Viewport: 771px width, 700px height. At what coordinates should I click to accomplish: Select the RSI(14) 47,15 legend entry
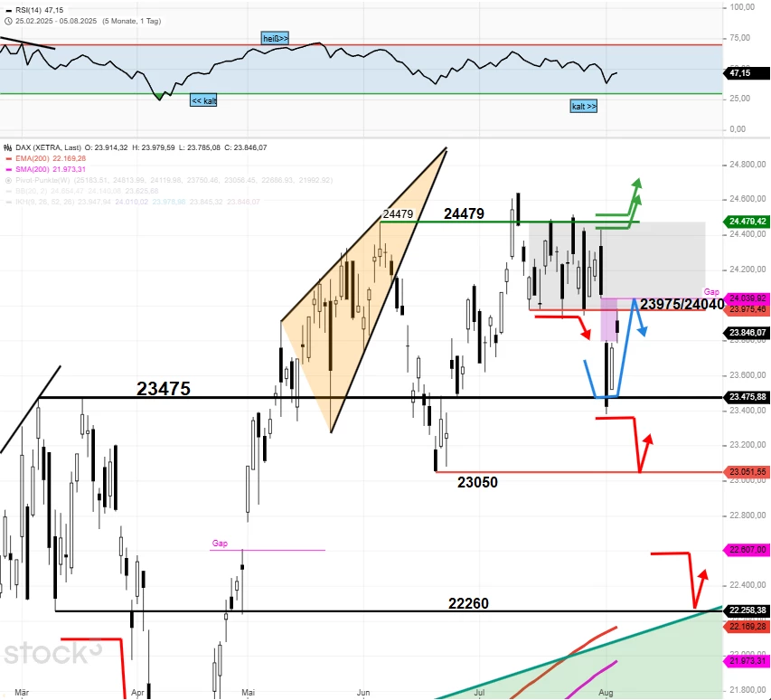tap(40, 10)
